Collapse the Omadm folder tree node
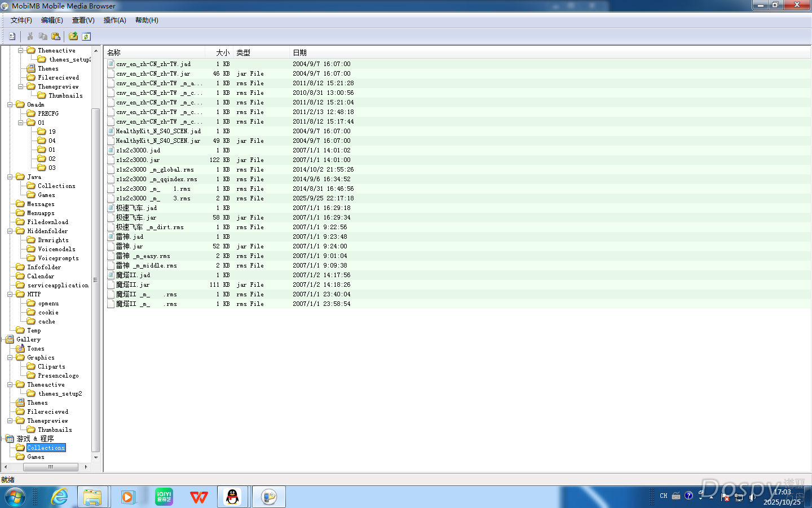The width and height of the screenshot is (812, 508). [10, 105]
